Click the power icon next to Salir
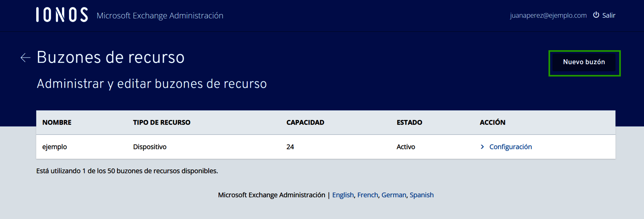The image size is (644, 219). coord(596,15)
